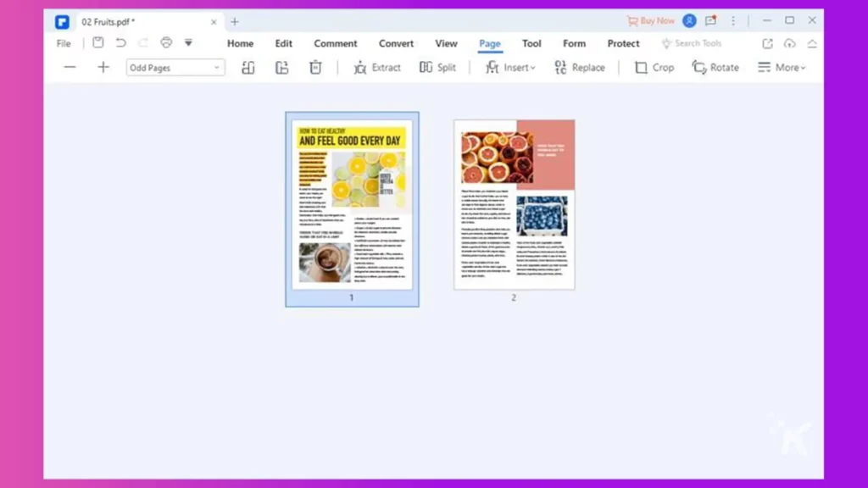The height and width of the screenshot is (488, 868).
Task: Click page number 1 label
Action: pyautogui.click(x=352, y=297)
